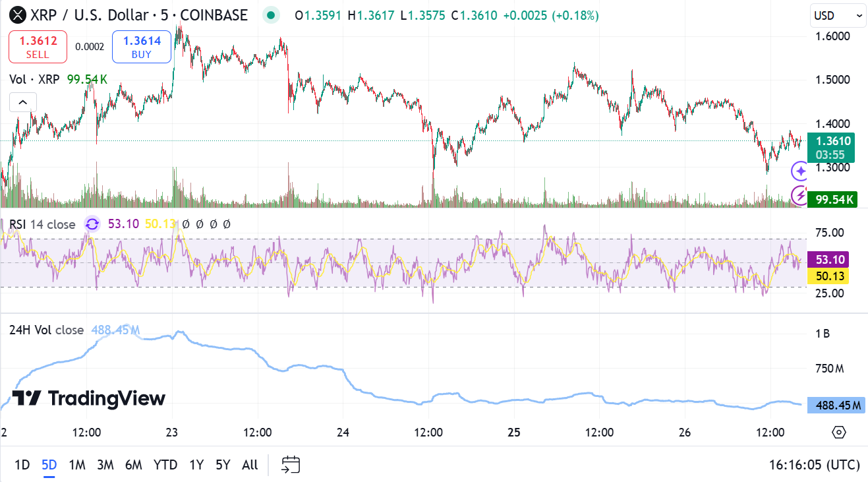Select the 5D time range
This screenshot has height=482, width=868.
click(49, 465)
